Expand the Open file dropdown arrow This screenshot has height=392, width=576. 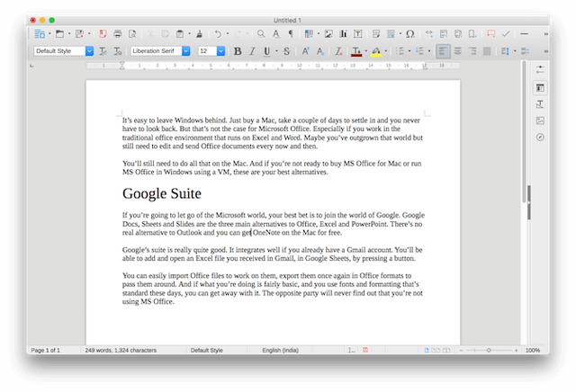point(69,34)
